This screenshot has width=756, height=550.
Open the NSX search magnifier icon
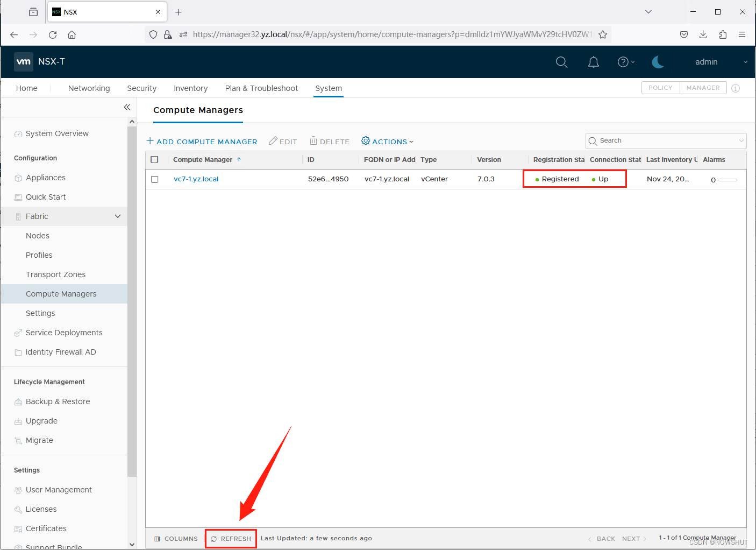pos(561,62)
